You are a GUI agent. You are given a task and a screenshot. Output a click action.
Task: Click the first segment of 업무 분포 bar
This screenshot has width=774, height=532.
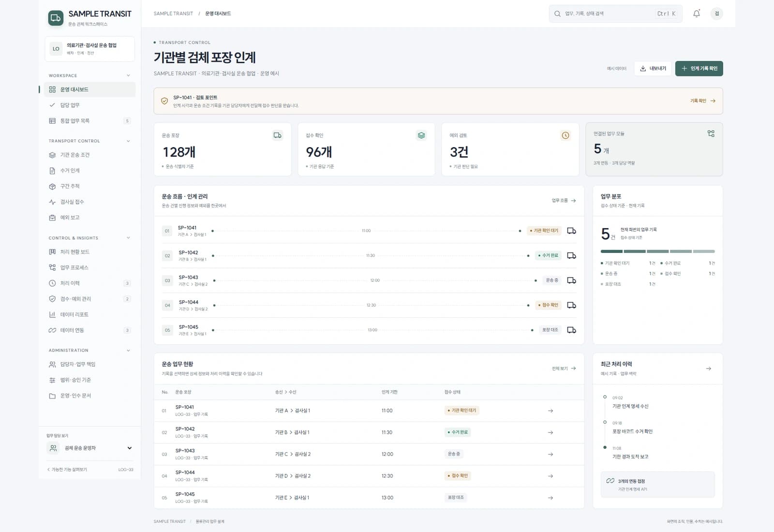pyautogui.click(x=611, y=251)
